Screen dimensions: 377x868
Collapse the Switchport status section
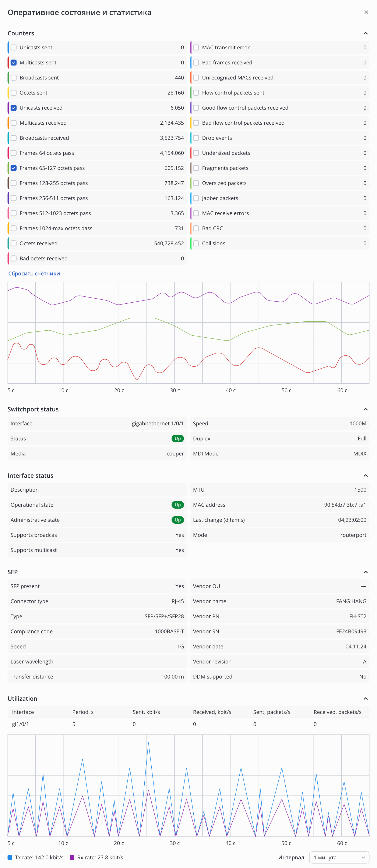click(365, 409)
